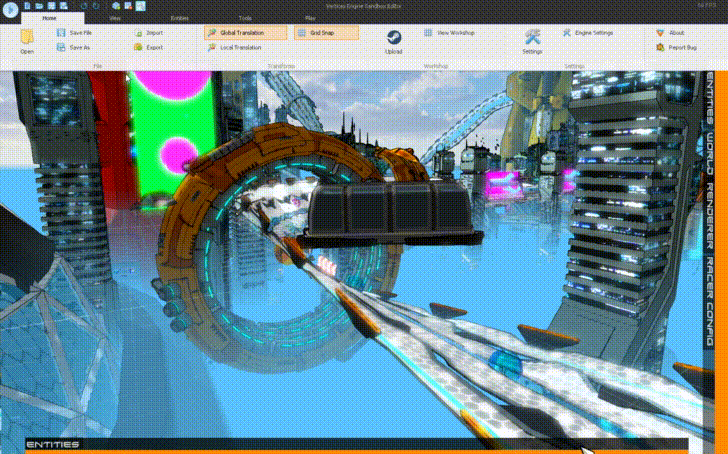This screenshot has width=728, height=454.
Task: Open the View Workshop grid icon
Action: [429, 33]
